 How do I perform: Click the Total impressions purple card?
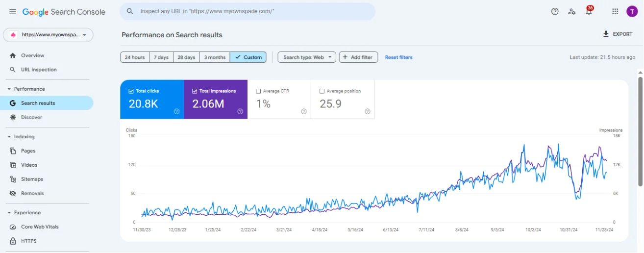tap(216, 100)
